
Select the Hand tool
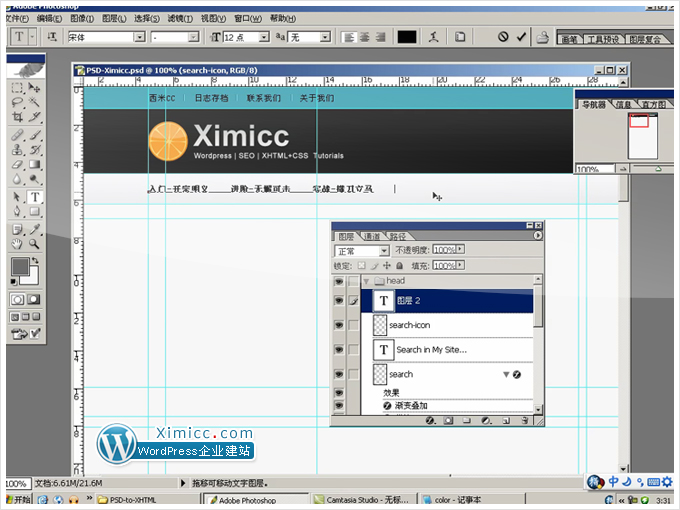tap(17, 244)
